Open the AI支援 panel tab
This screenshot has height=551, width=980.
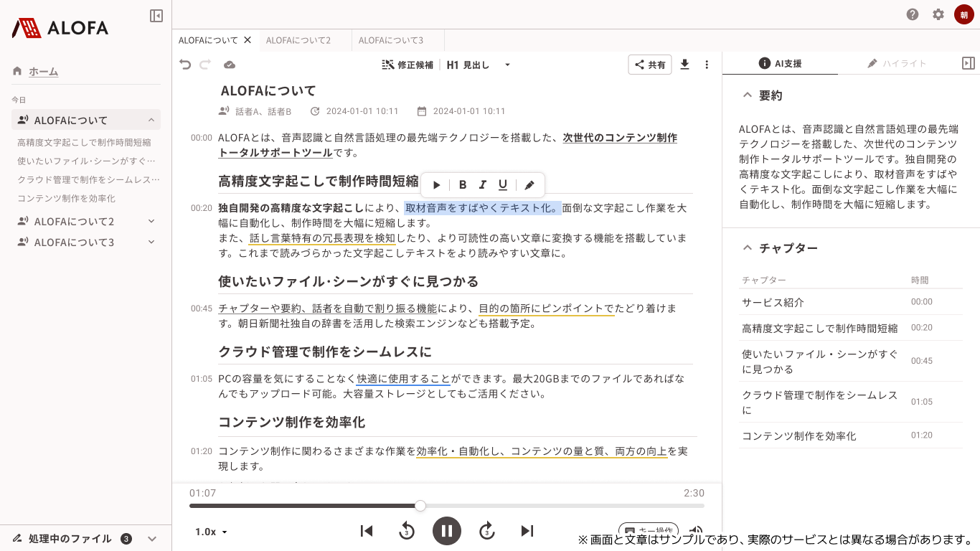point(780,63)
